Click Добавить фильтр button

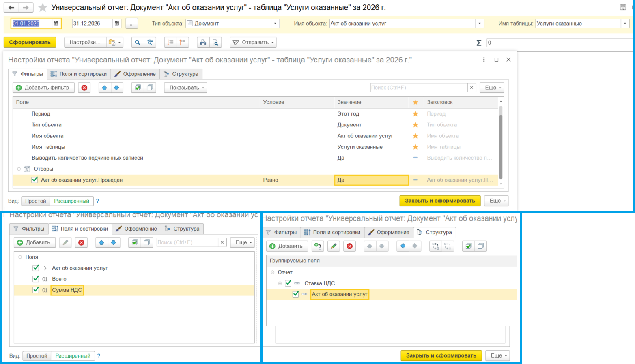tap(43, 88)
